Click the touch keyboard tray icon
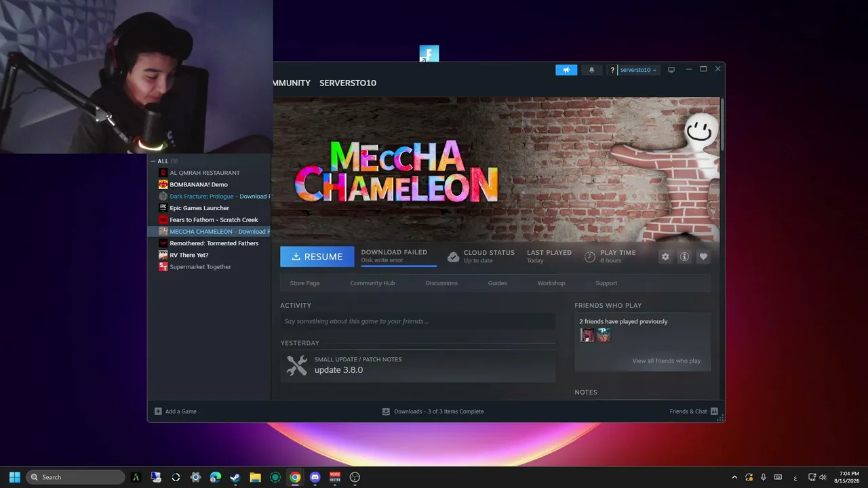Screen dimensions: 868x488 point(778,477)
